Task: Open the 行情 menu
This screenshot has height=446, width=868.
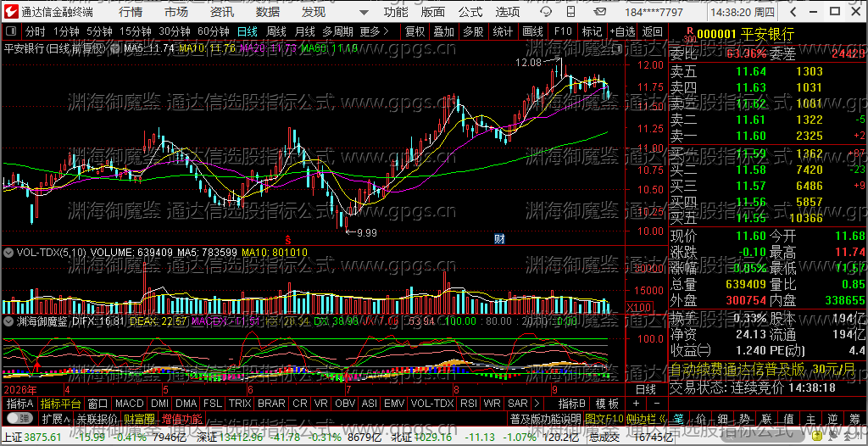Action: pos(130,12)
